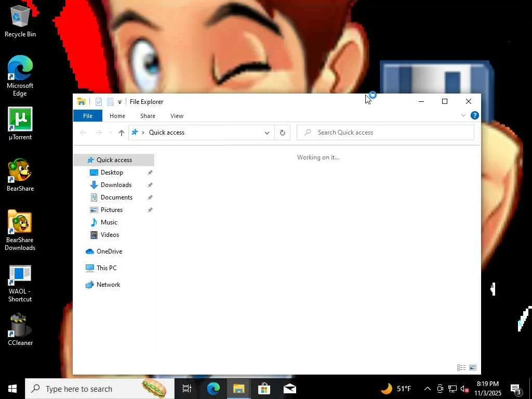
Task: Click the Properties quick access toolbar icon
Action: (x=99, y=101)
